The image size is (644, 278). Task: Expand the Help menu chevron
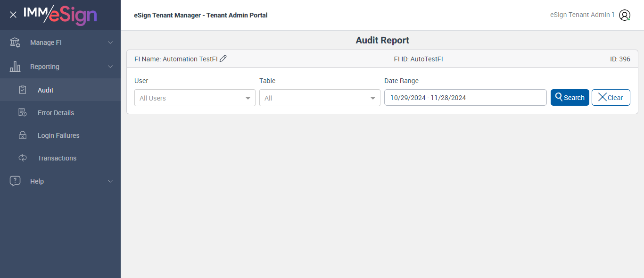(110, 181)
